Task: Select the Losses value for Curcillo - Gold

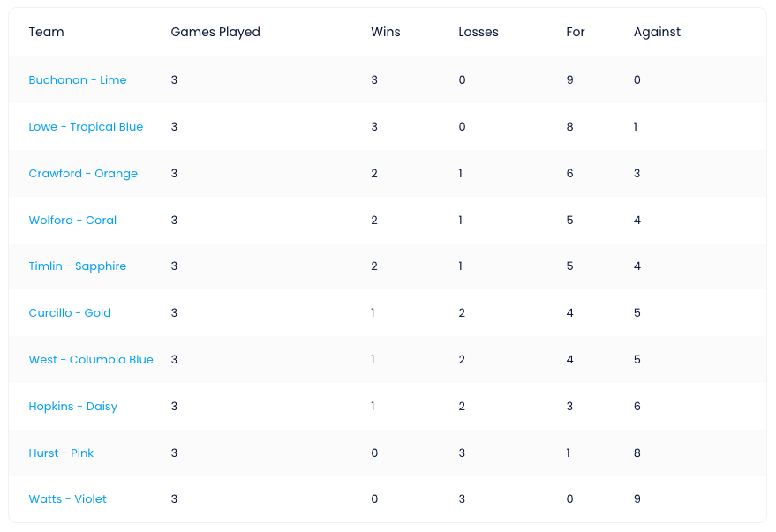Action: point(462,312)
